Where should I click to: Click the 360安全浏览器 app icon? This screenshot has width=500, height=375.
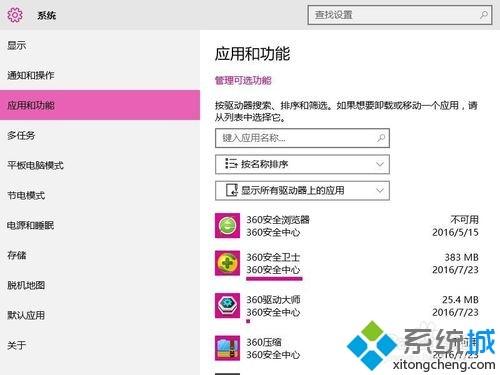coord(227,226)
